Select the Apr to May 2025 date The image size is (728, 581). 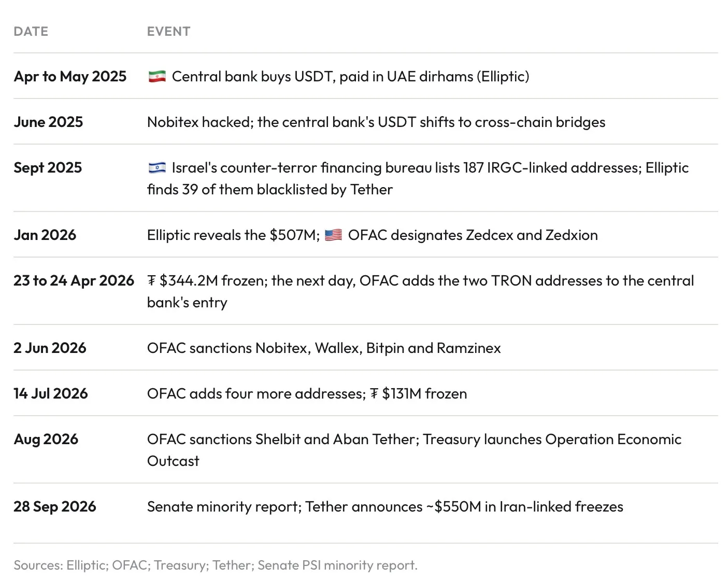[70, 76]
